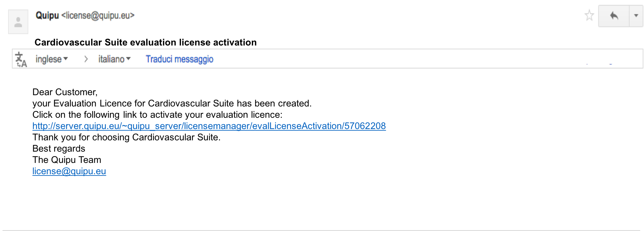Open the evaluation license activation URL
Image resolution: width=644 pixels, height=231 pixels.
click(209, 126)
